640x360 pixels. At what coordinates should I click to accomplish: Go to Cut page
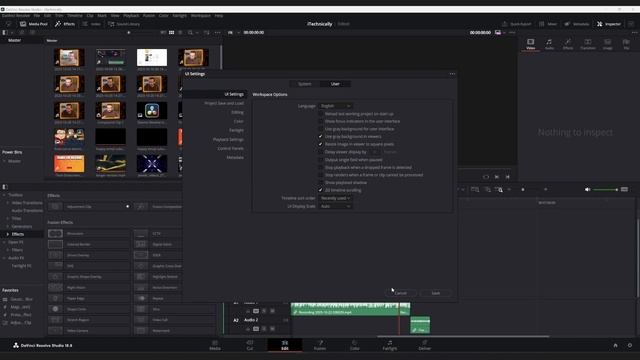(x=250, y=345)
